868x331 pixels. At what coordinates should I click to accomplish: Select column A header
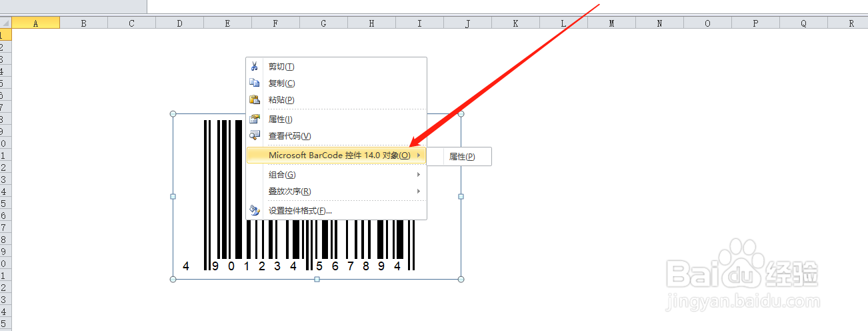36,23
